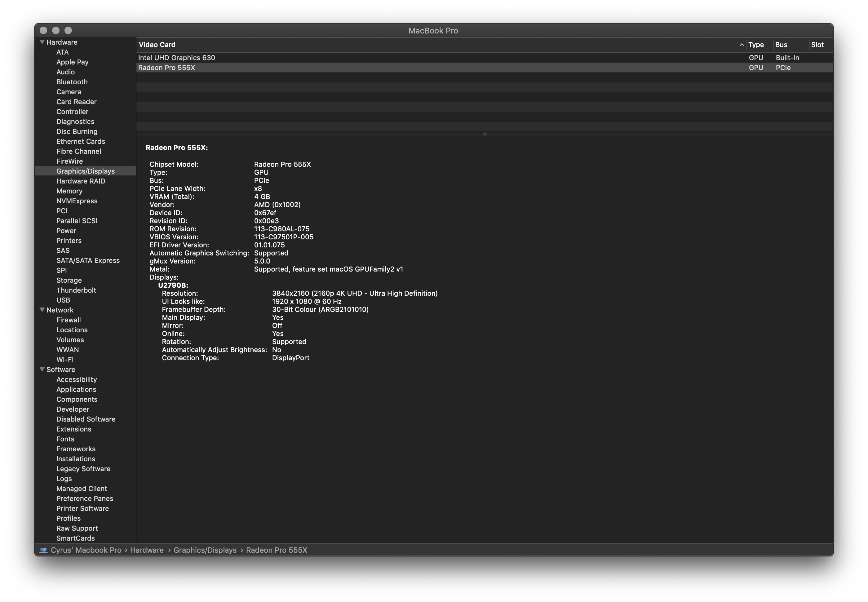This screenshot has height=602, width=868.
Task: Open SATA/SATA Express in the sidebar
Action: tap(88, 260)
